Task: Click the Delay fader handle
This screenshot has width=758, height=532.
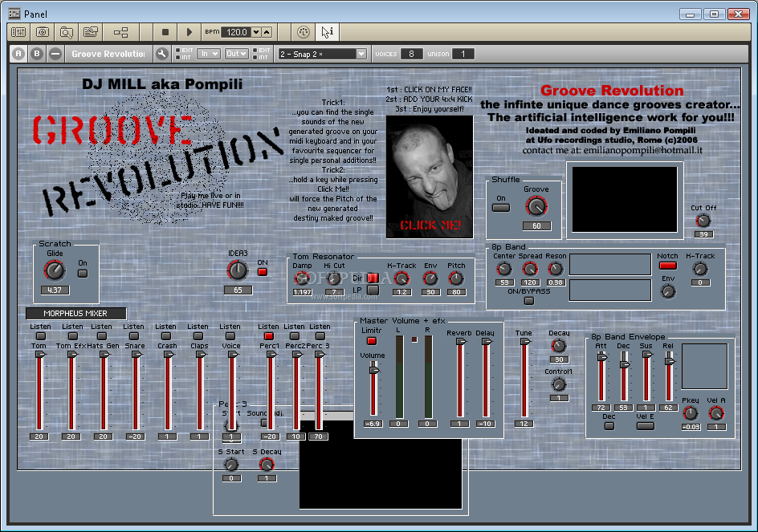Action: point(487,342)
